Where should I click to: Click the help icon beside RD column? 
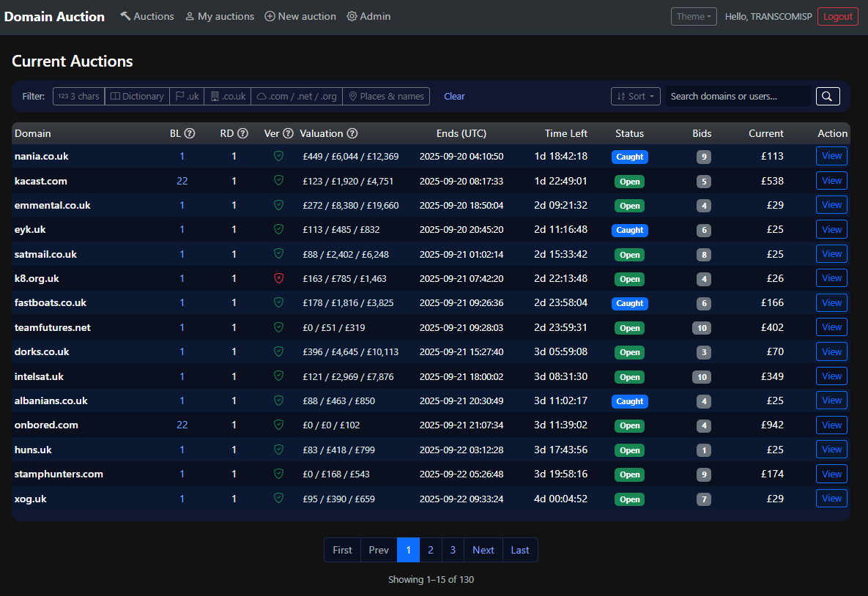point(242,133)
